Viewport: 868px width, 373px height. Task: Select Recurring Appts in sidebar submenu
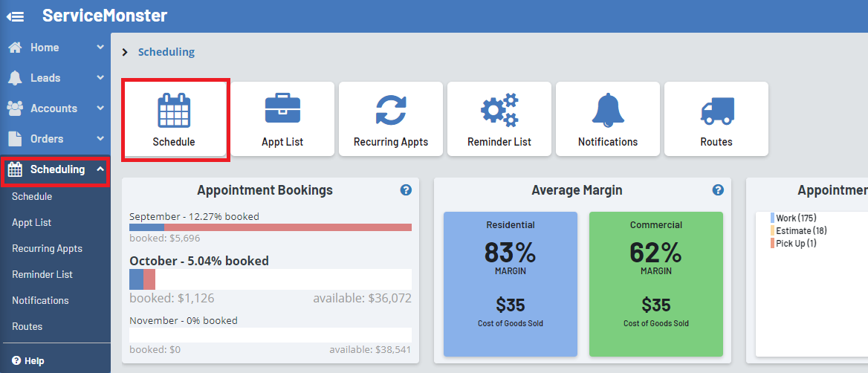[x=47, y=249]
